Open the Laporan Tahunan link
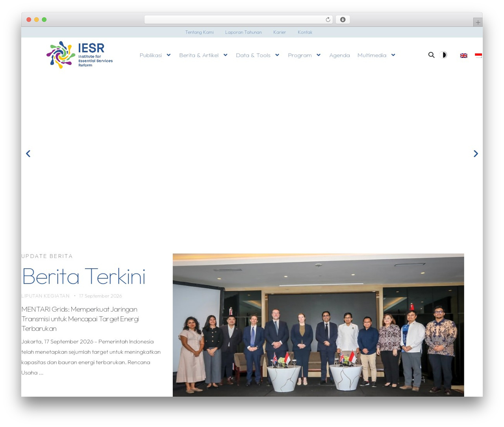 [x=243, y=32]
